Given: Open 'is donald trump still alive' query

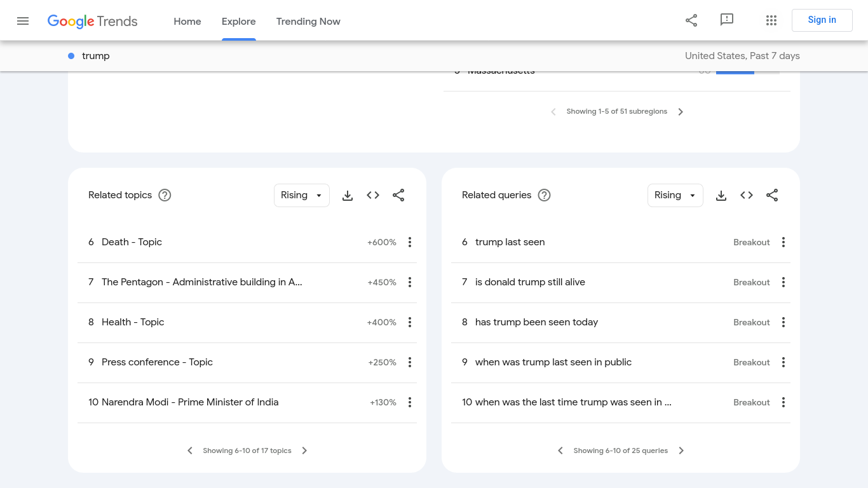Looking at the screenshot, I should pos(530,282).
